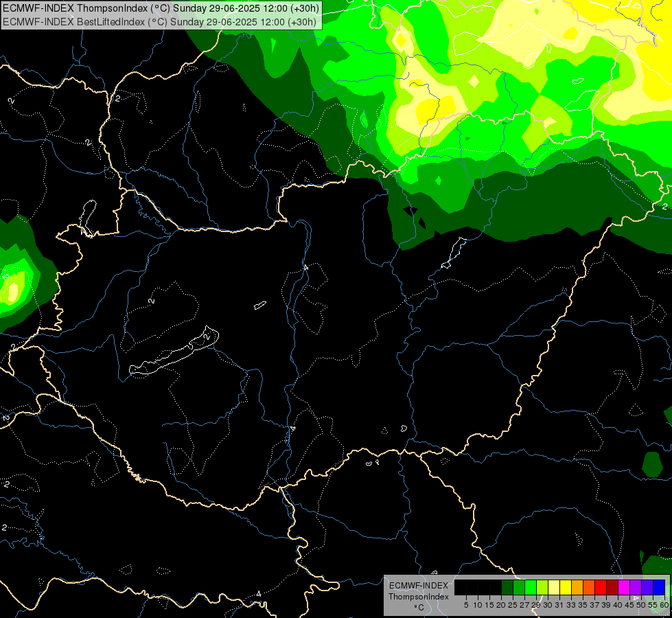Image resolution: width=672 pixels, height=618 pixels.
Task: Click the BestLiftedIndex title line at top
Action: click(x=159, y=22)
